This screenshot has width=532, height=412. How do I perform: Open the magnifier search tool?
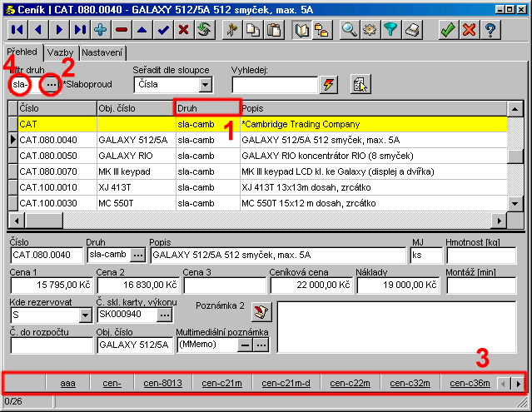[x=350, y=29]
